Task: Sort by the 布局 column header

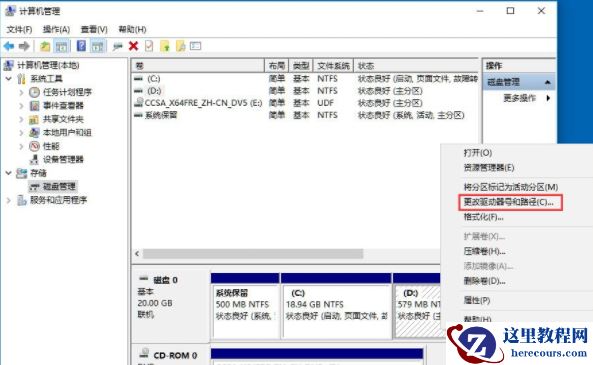Action: tap(276, 66)
